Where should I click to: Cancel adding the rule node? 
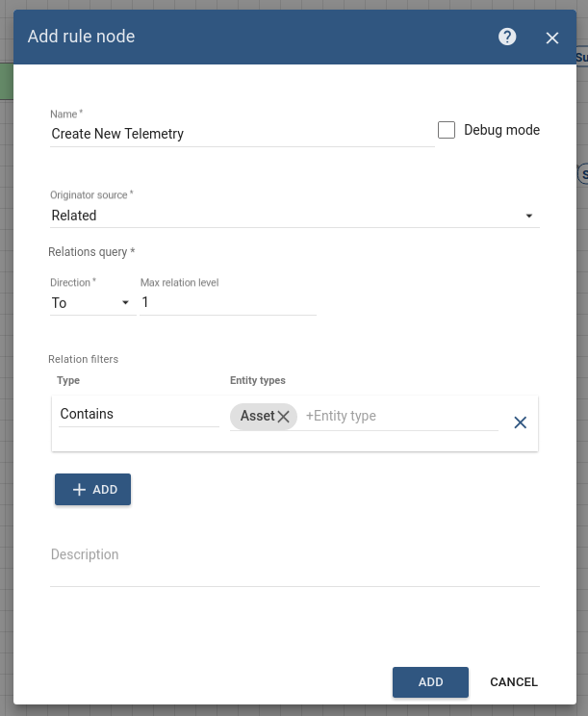click(514, 682)
